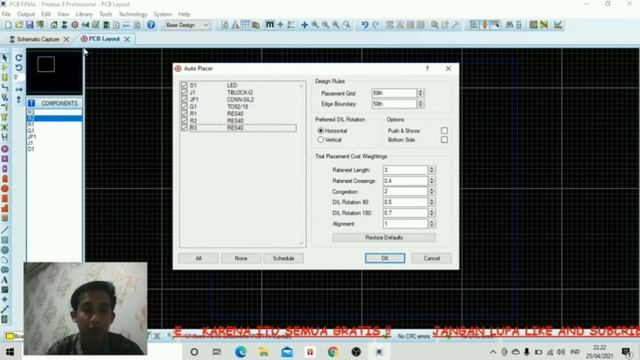
Task: Confirm Auto Placer with OK
Action: click(385, 258)
